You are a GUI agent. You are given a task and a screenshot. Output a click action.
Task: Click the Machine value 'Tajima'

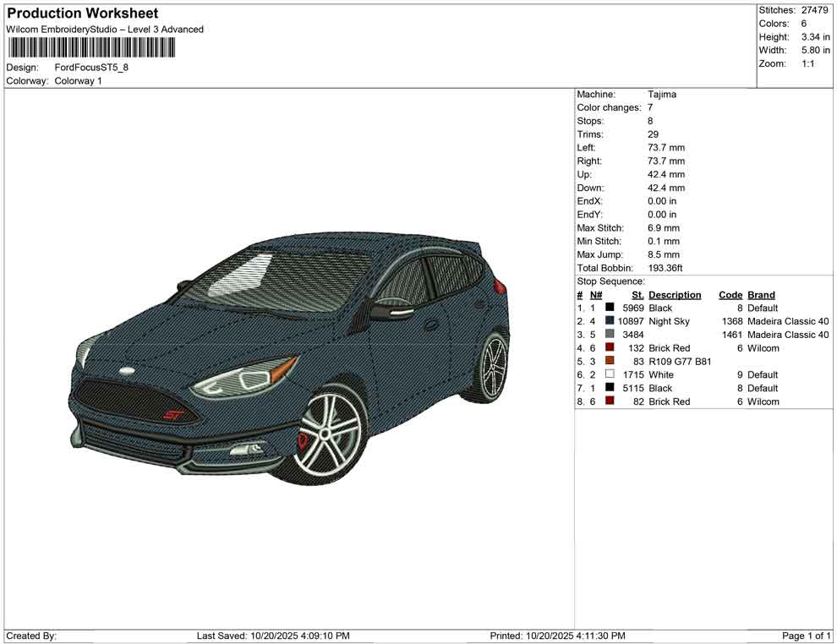662,94
